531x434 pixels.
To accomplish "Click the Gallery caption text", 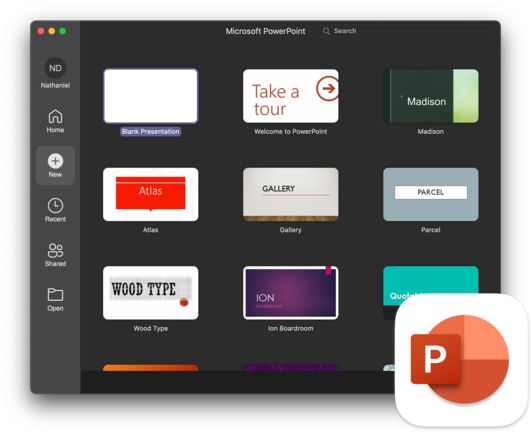I will (291, 230).
